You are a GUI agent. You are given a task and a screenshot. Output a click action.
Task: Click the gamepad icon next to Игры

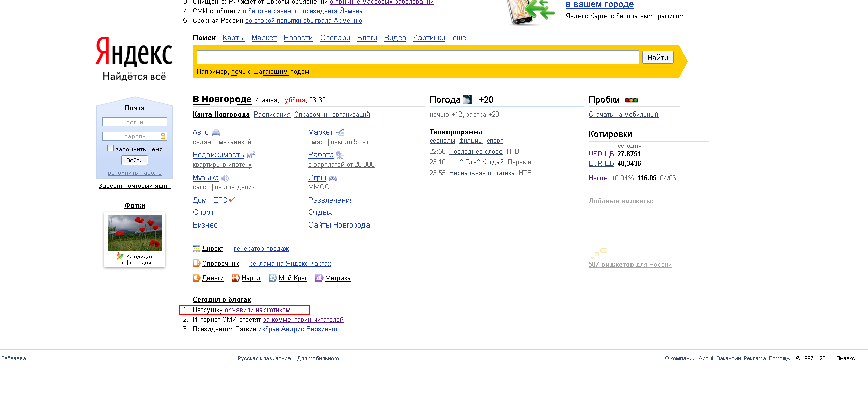333,178
